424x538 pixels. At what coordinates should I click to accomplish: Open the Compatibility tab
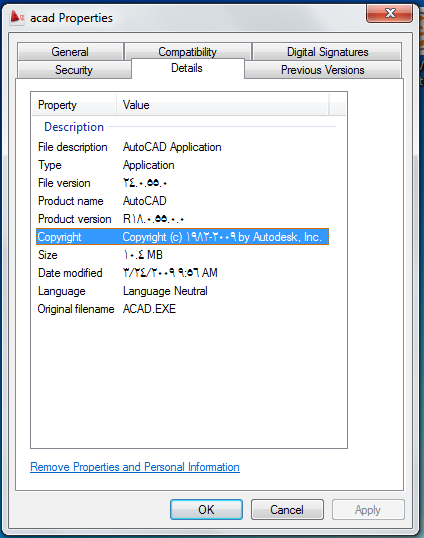(187, 52)
